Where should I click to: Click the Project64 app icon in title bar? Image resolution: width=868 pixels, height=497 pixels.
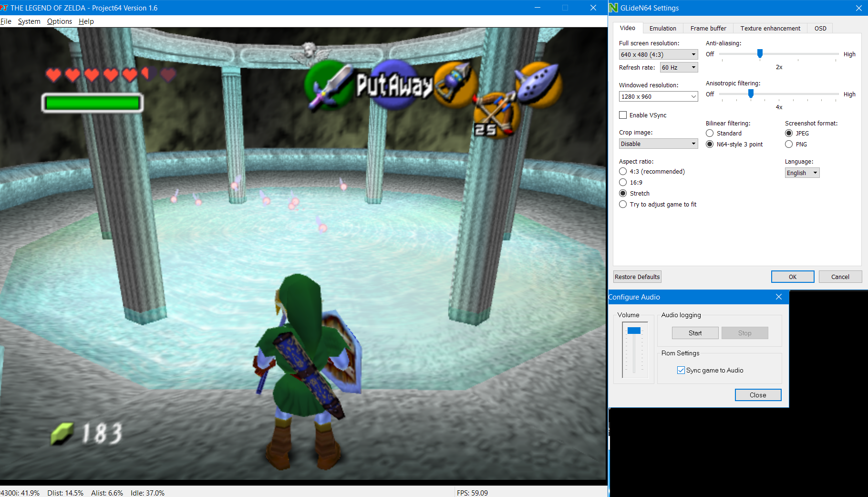pos(4,8)
